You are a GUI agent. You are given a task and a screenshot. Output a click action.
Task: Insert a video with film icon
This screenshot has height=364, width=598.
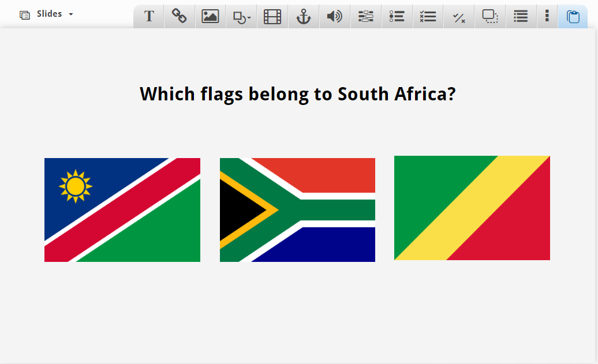tap(272, 16)
